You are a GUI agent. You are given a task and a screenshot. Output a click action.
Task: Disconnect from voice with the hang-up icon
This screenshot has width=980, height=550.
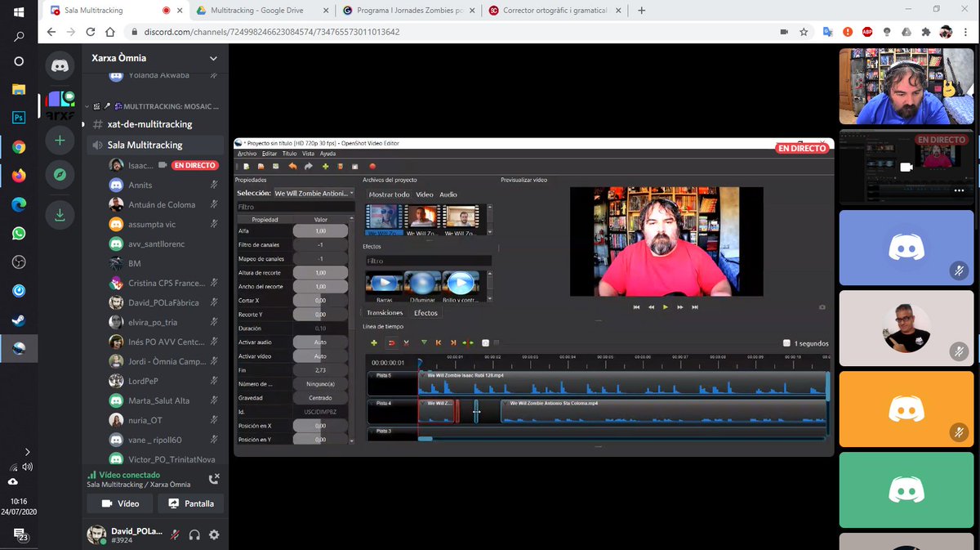click(x=214, y=480)
